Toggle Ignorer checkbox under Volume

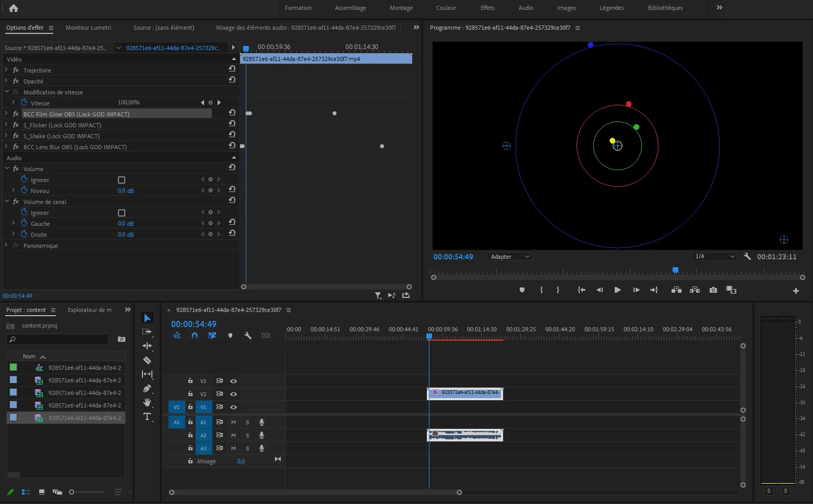click(122, 180)
